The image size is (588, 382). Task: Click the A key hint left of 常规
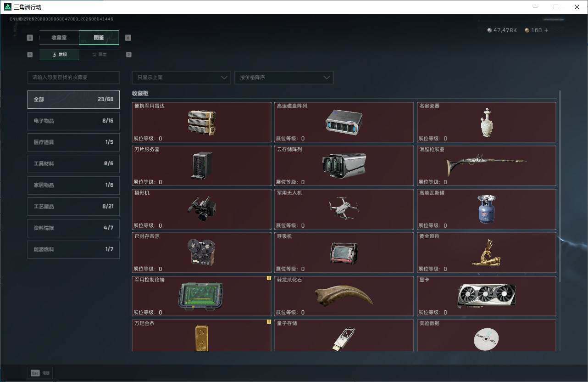pyautogui.click(x=30, y=55)
